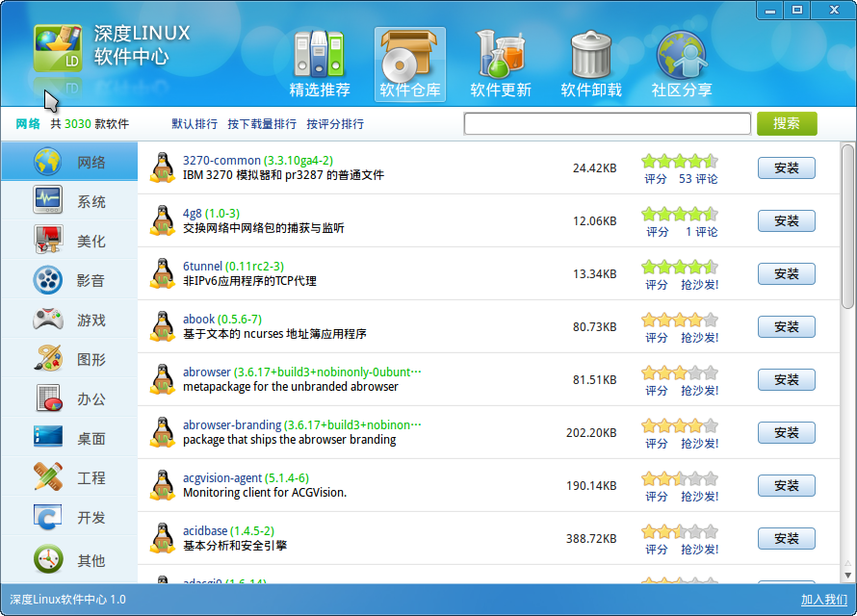Image resolution: width=857 pixels, height=616 pixels.
Task: Install the 6tunnel package
Action: pos(787,274)
